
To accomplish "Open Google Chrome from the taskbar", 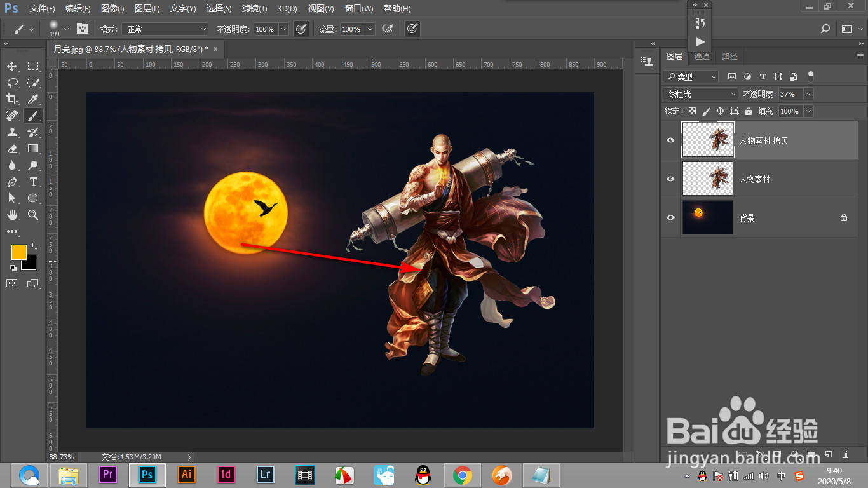I will (x=462, y=475).
